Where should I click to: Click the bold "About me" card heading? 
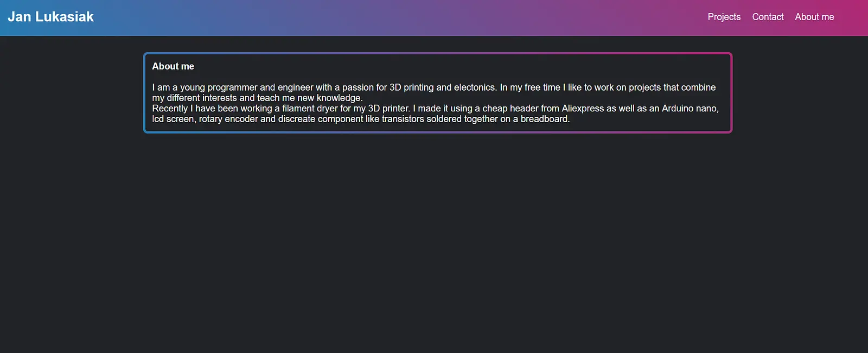tap(173, 66)
